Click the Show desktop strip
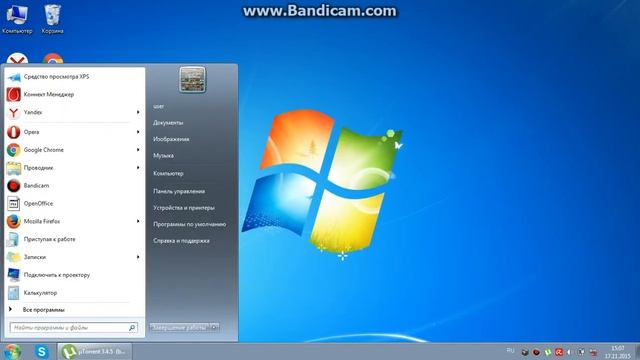640x360 pixels. (637, 352)
